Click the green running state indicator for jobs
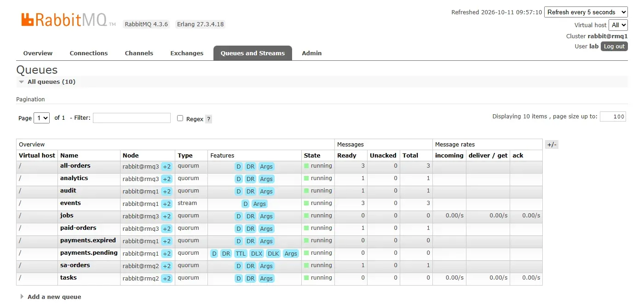Image resolution: width=644 pixels, height=304 pixels. pyautogui.click(x=306, y=216)
